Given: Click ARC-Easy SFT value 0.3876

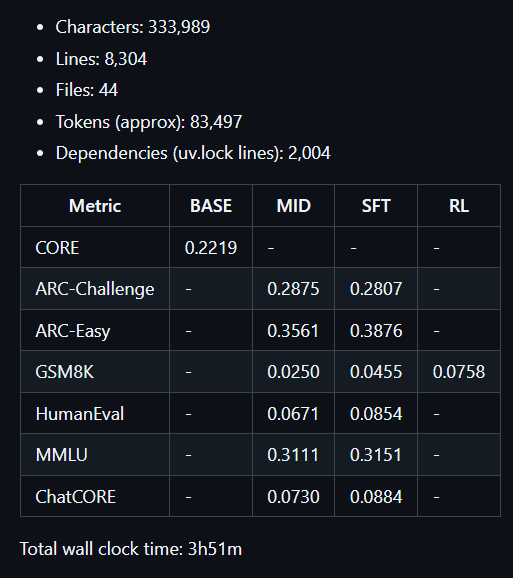Looking at the screenshot, I should pos(376,331).
